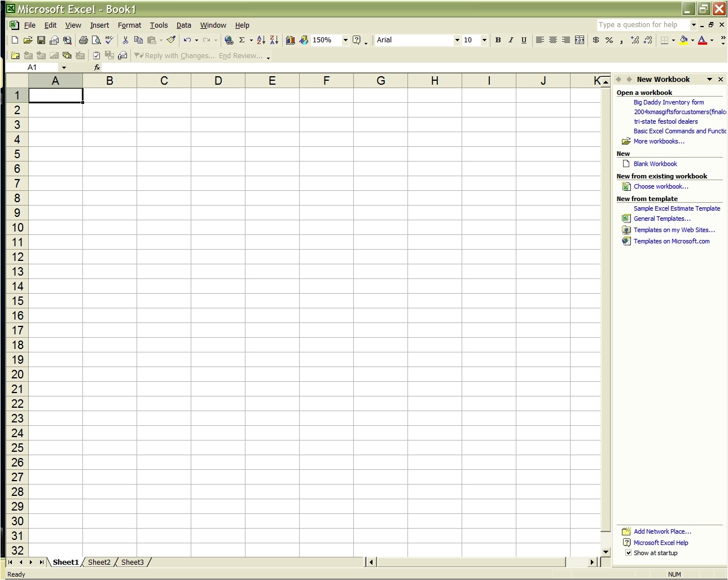Click the Print icon
Viewport: 728px width, 580px height.
click(x=84, y=40)
